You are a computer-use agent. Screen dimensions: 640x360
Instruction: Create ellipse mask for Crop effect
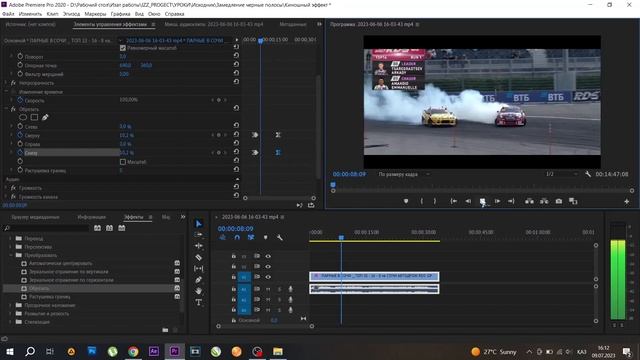coord(23,118)
